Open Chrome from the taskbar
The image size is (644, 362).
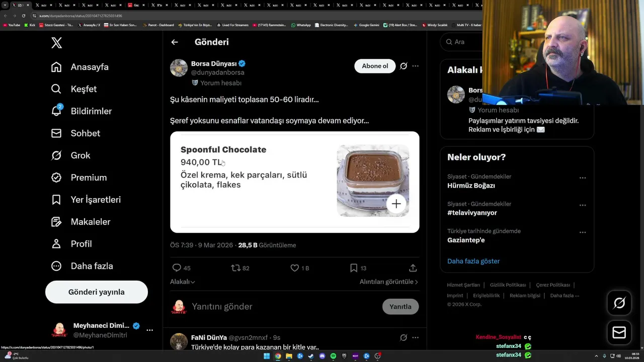(x=278, y=356)
